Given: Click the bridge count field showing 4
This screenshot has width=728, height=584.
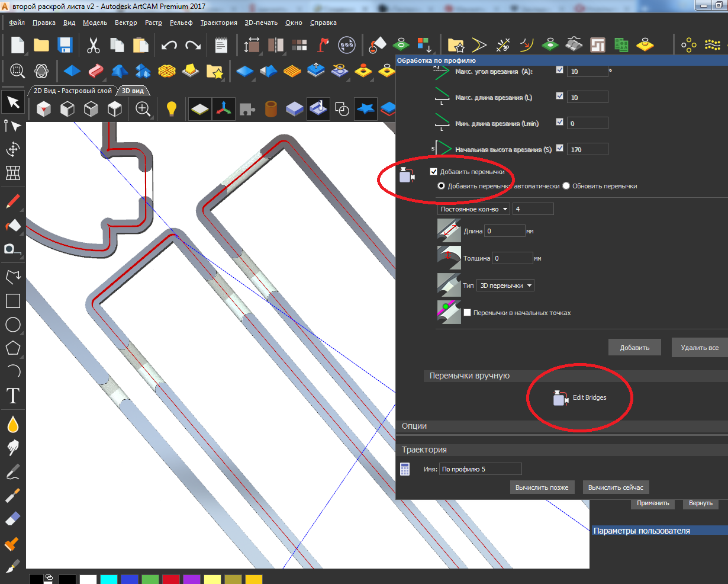Looking at the screenshot, I should [x=533, y=209].
